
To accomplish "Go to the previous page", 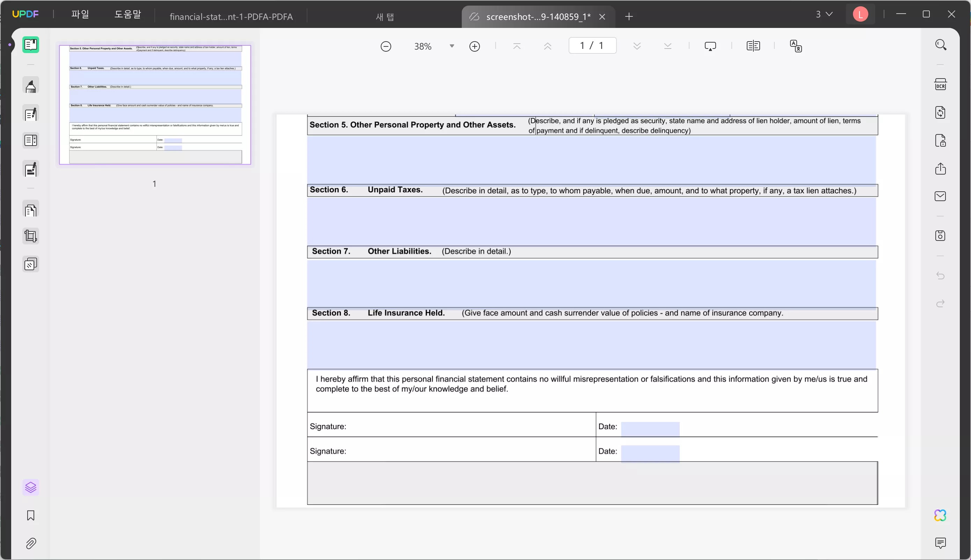I will click(x=548, y=46).
